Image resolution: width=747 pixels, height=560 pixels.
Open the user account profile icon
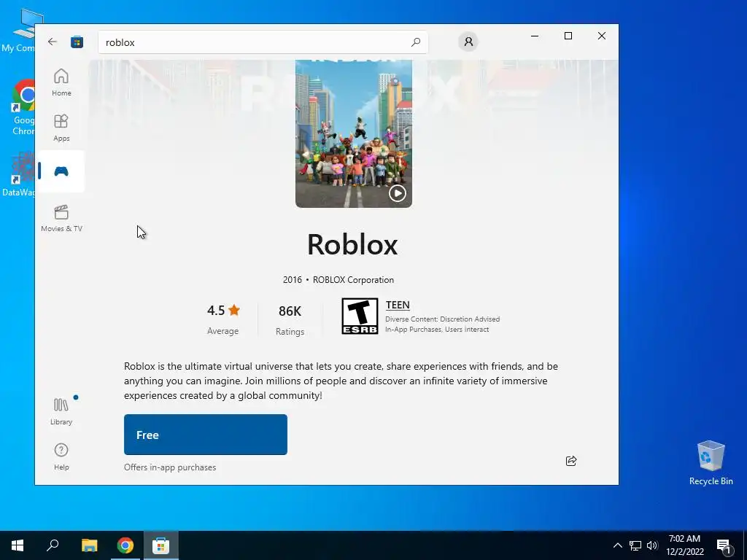pyautogui.click(x=468, y=42)
